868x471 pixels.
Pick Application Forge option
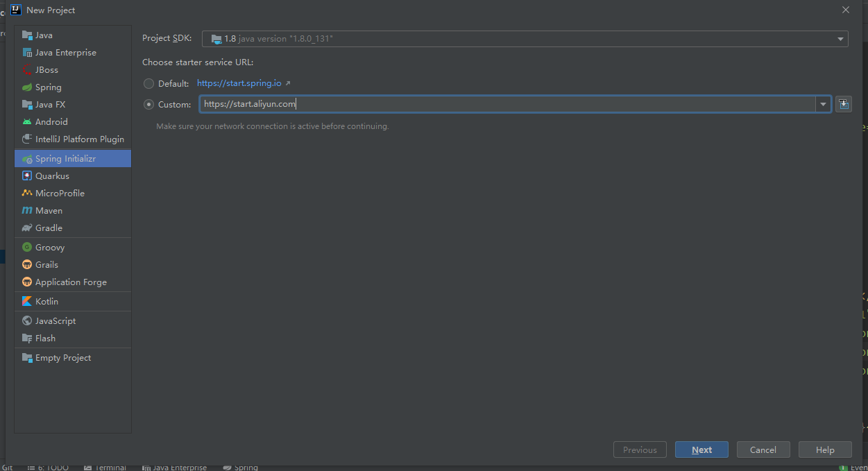[73, 282]
